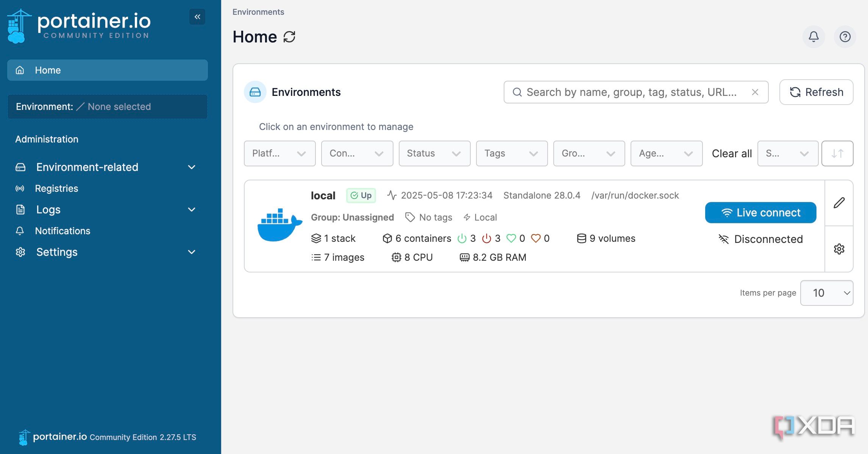Collapse the sidebar with the double-chevron button
The height and width of the screenshot is (454, 868).
pyautogui.click(x=197, y=17)
